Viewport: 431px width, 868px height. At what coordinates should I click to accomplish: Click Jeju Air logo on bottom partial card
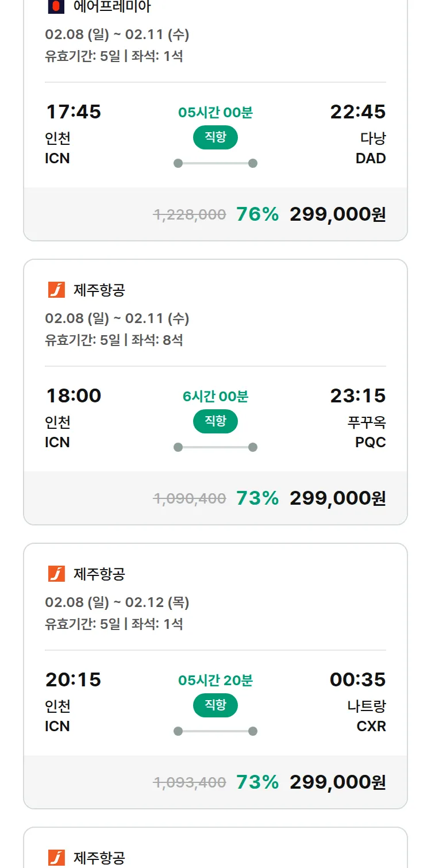(56, 858)
